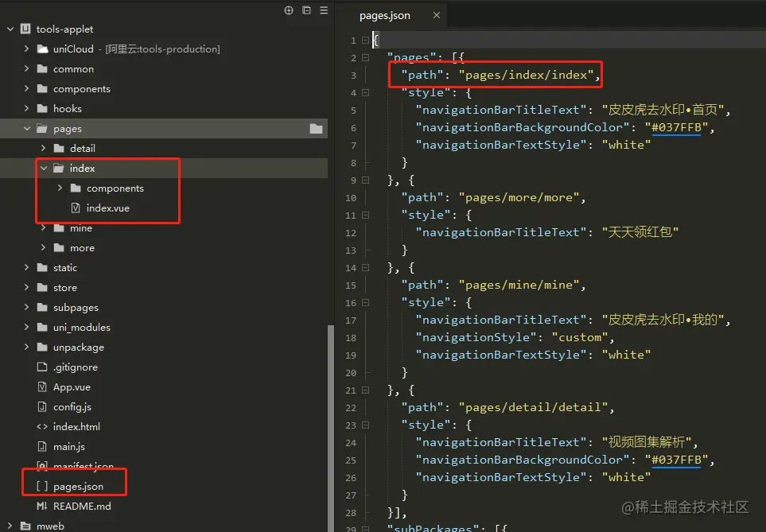Close the pages.json editor tab
Image resolution: width=766 pixels, height=532 pixels.
click(x=436, y=16)
